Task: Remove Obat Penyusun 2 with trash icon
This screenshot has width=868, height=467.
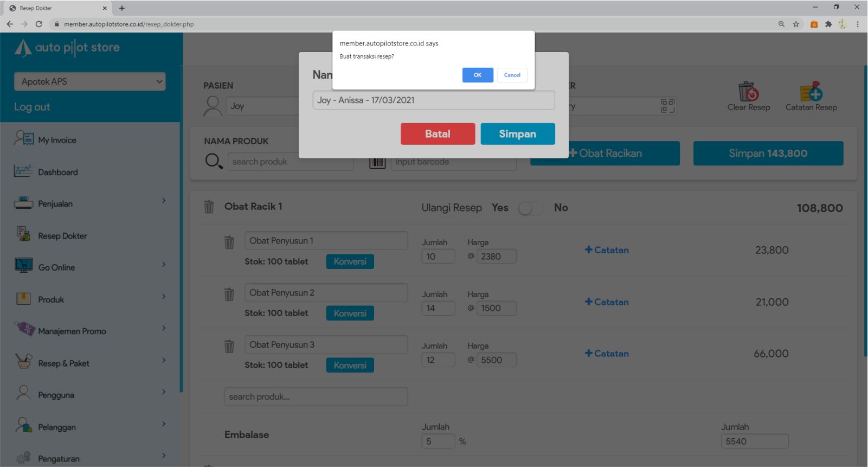Action: click(229, 295)
